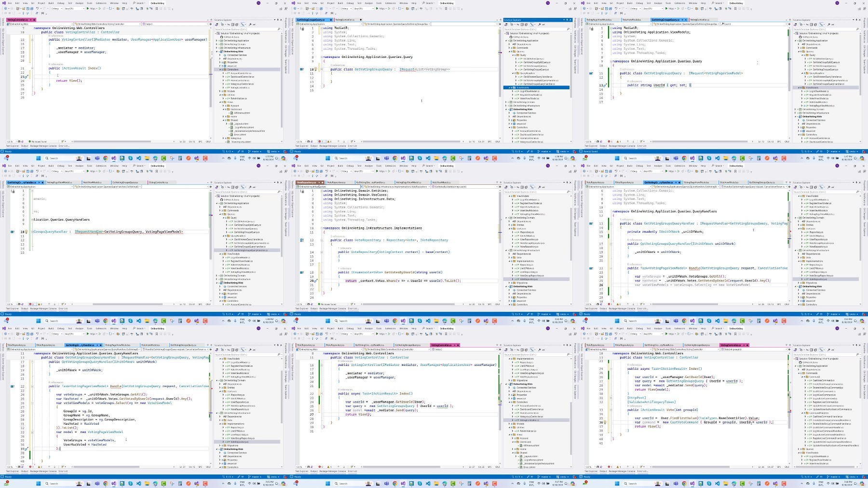Toggle Solution Explorer pin in CastVoteCommand window
The height and width of the screenshot is (488, 868).
coord(856,345)
